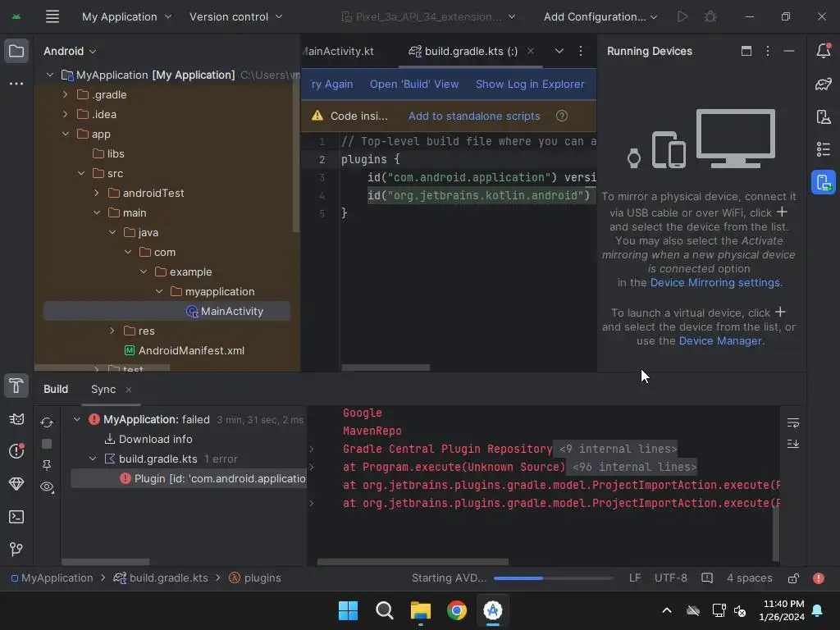This screenshot has width=840, height=630.
Task: Click Try Again in the sync banner
Action: (331, 84)
